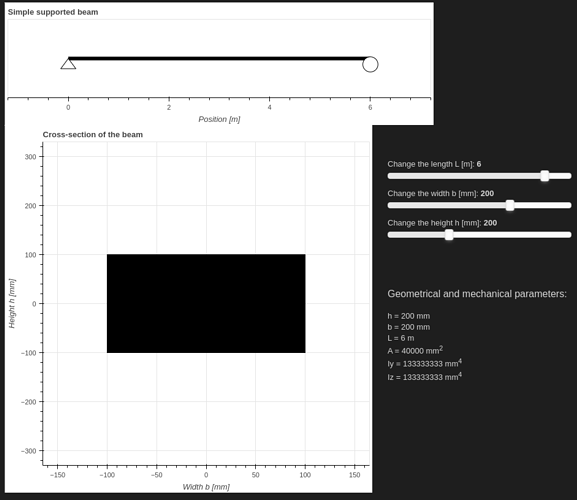Click the '−200' tick label on height axis

tap(29, 402)
